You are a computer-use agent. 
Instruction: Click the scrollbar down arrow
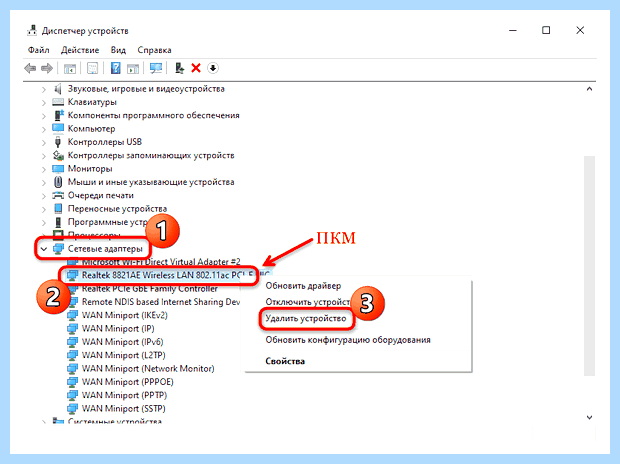[x=589, y=417]
